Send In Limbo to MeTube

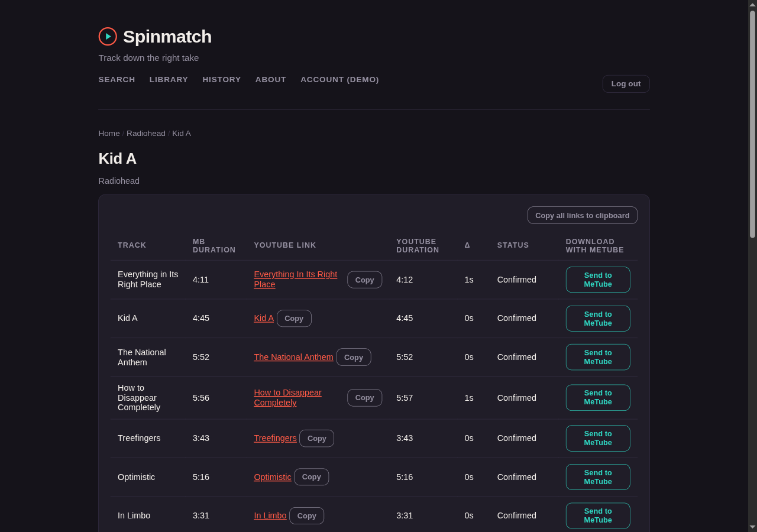[598, 515]
